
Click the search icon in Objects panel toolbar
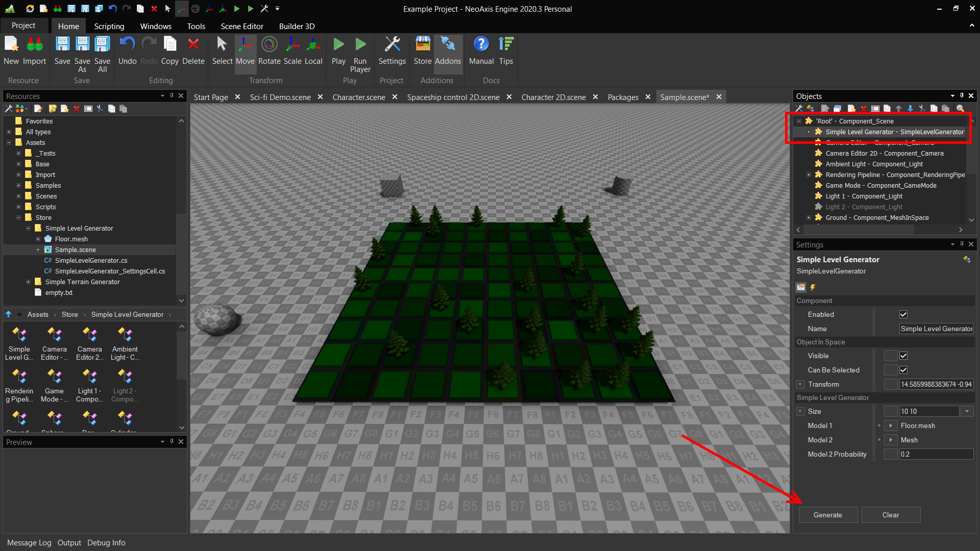tap(960, 108)
